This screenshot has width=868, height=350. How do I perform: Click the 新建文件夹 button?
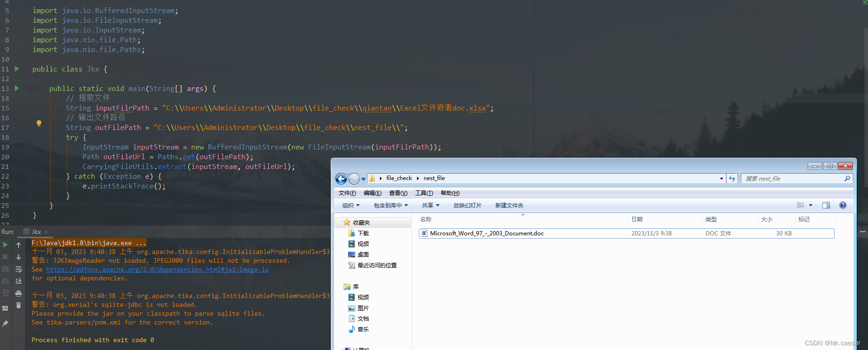[509, 205]
